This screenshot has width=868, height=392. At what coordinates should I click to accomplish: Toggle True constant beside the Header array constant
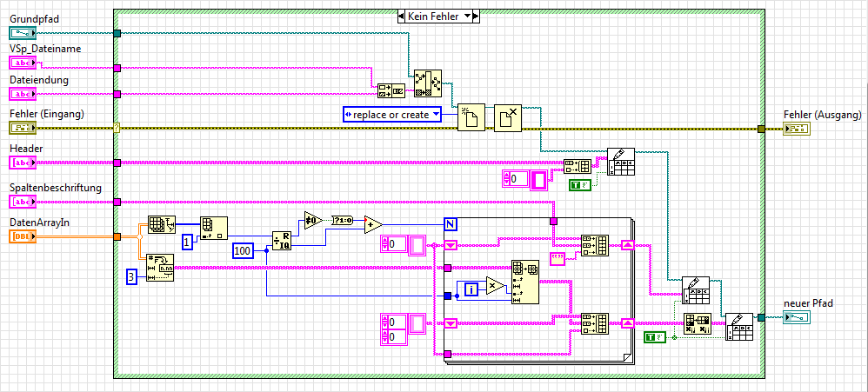pyautogui.click(x=579, y=185)
